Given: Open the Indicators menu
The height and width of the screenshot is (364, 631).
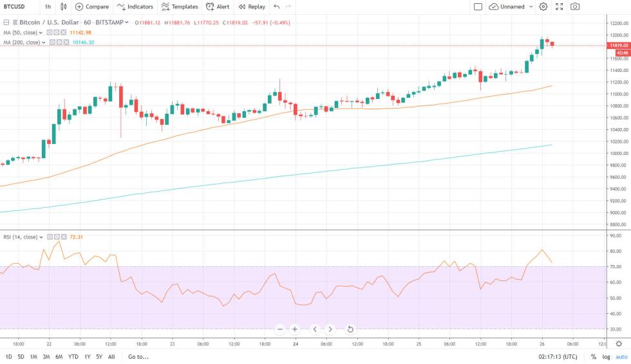Looking at the screenshot, I should point(135,6).
